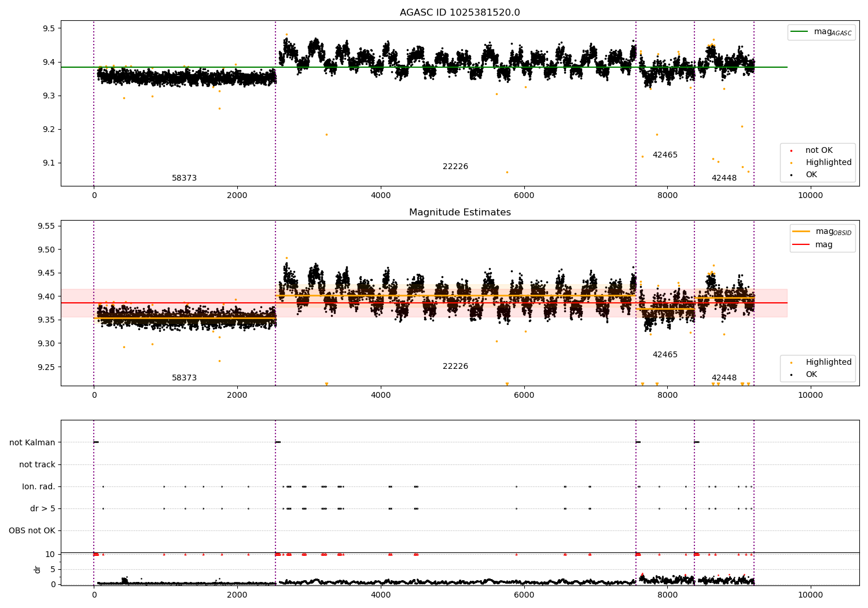868x608 pixels.
Task: Select 'not OK' legend entry in top plot
Action: [819, 151]
